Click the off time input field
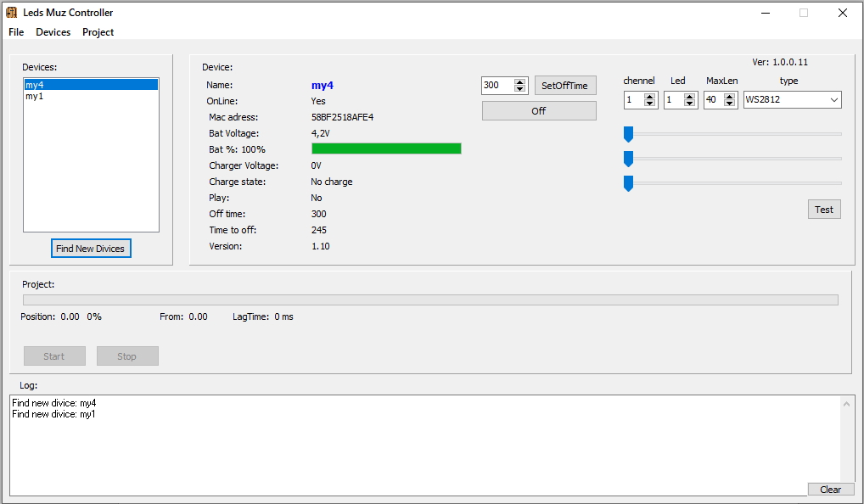Image resolution: width=864 pixels, height=504 pixels. pyautogui.click(x=497, y=86)
